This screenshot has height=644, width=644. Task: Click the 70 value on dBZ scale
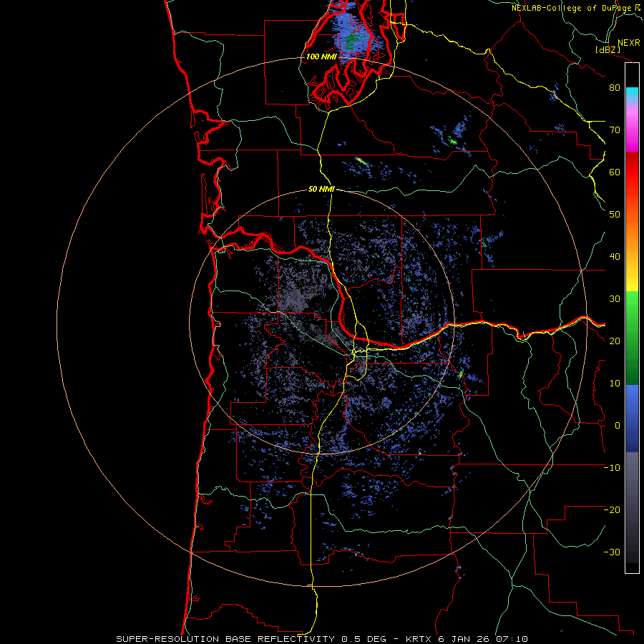(x=615, y=130)
